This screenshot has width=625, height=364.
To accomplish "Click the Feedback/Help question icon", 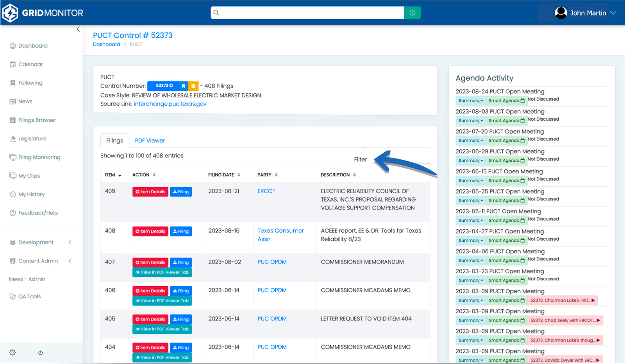I will click(x=12, y=213).
